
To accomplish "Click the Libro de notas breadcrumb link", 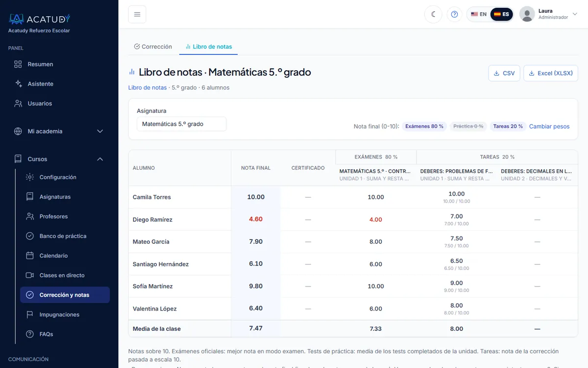I will point(147,87).
